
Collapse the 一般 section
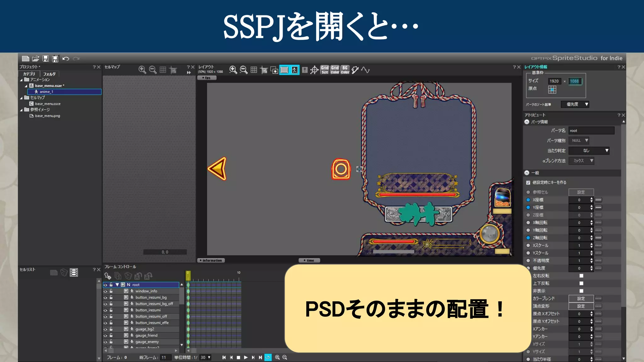(x=527, y=173)
